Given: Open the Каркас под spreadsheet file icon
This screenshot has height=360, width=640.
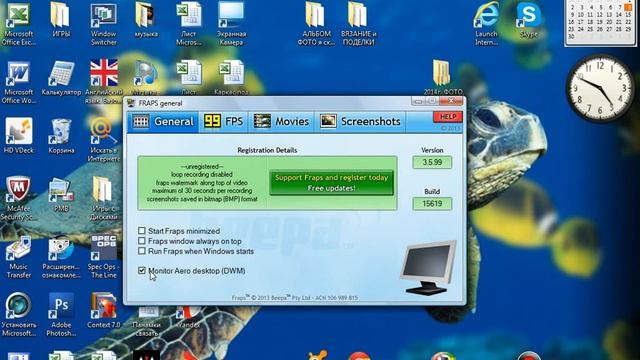Looking at the screenshot, I should click(x=231, y=78).
